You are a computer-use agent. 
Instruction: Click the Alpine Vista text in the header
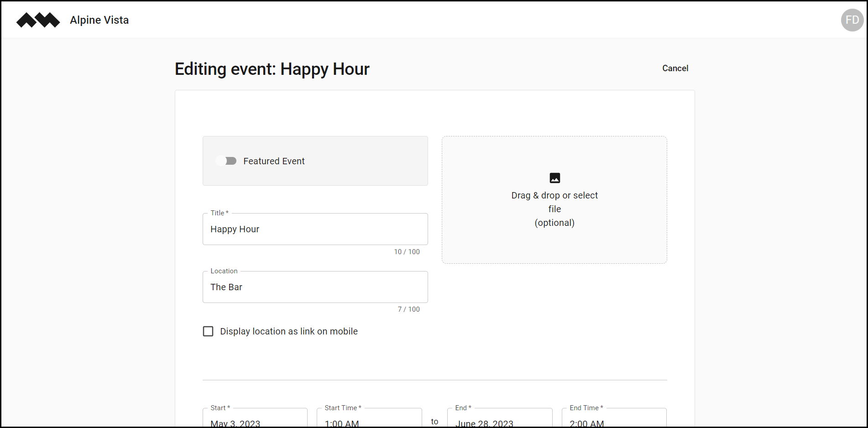point(99,20)
